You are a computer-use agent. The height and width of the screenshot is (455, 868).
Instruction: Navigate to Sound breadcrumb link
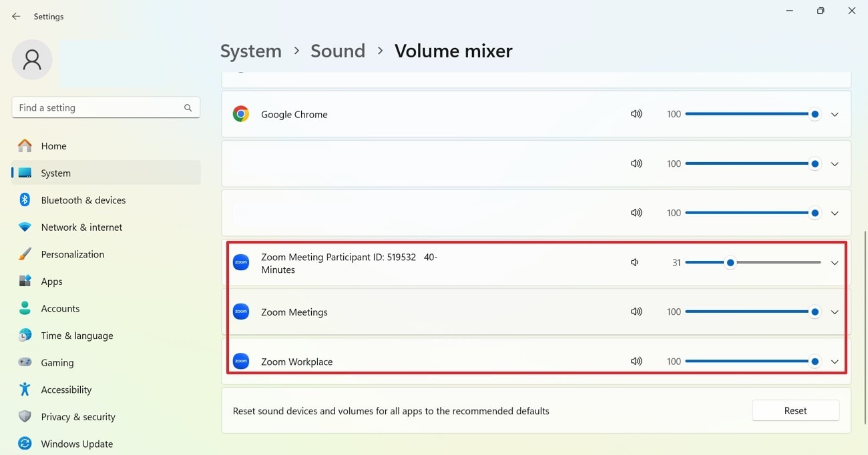pos(338,51)
